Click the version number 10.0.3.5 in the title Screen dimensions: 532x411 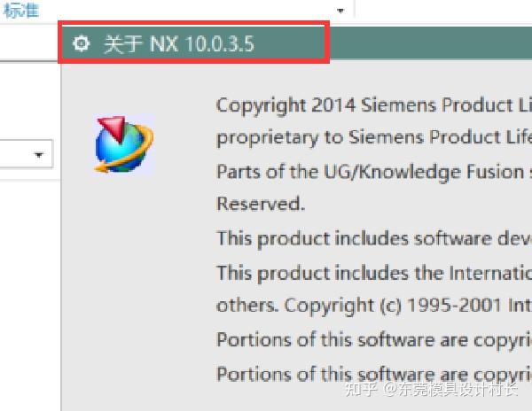(219, 43)
